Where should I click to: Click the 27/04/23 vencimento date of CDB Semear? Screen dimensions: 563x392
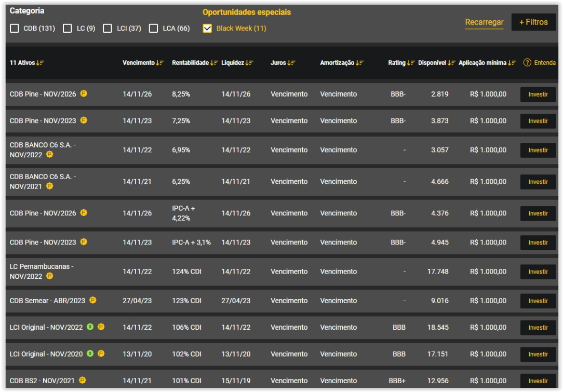(x=137, y=301)
